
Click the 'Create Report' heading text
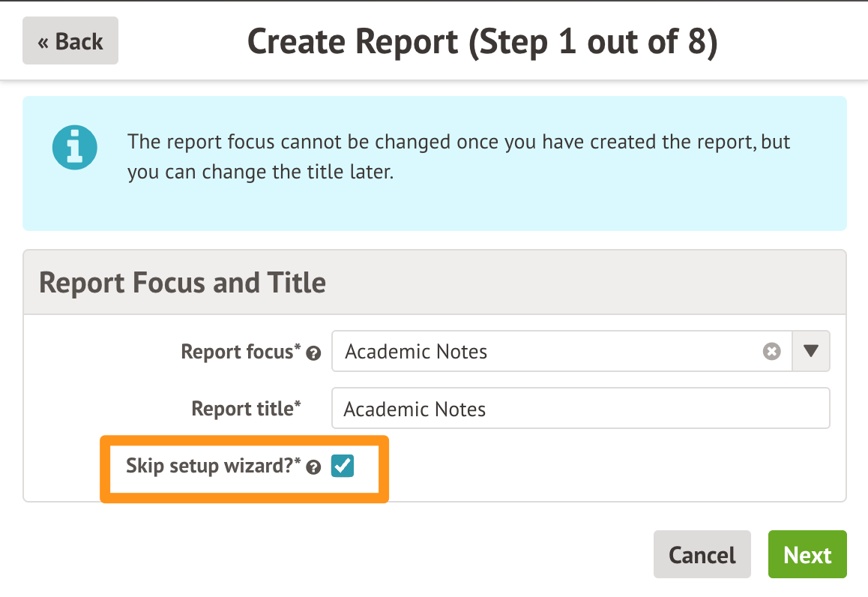click(352, 42)
